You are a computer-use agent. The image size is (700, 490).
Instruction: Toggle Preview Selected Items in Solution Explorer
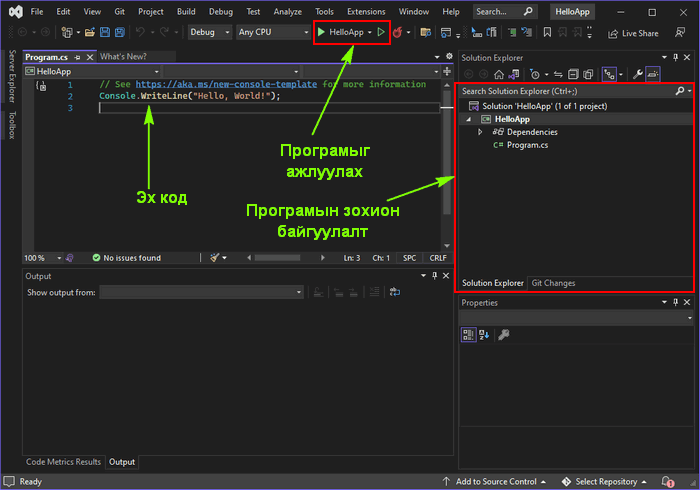pos(653,74)
